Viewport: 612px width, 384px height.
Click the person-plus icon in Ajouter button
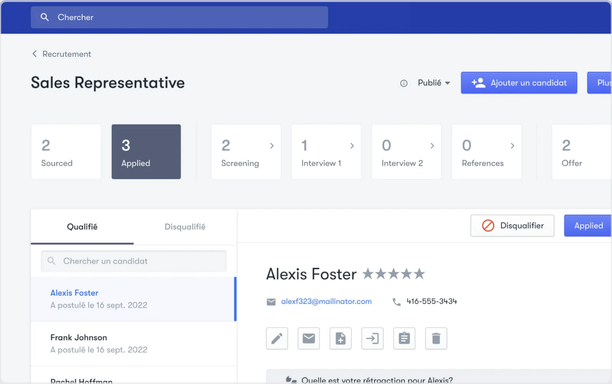[x=479, y=83]
